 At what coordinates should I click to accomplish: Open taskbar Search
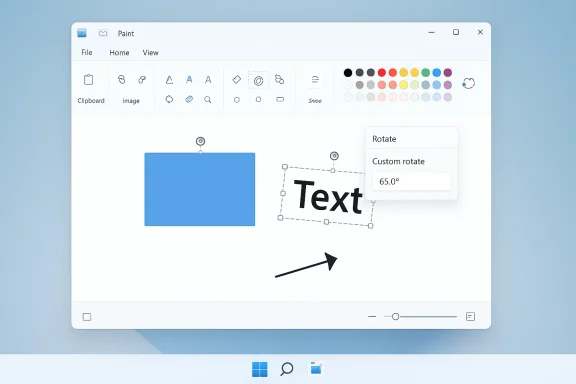(287, 369)
